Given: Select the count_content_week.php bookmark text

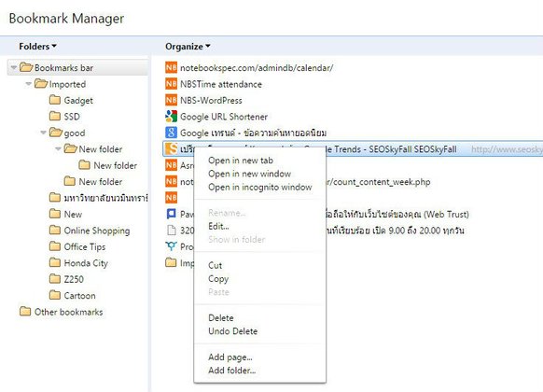Looking at the screenshot, I should 378,182.
